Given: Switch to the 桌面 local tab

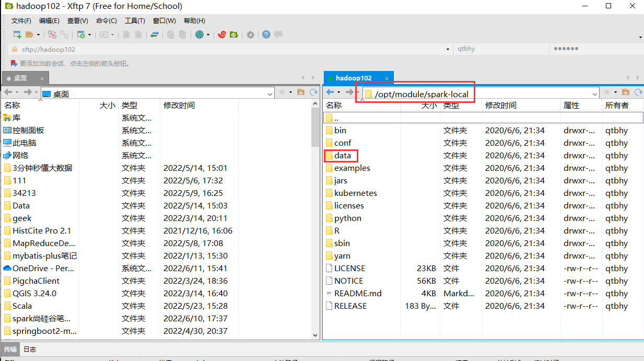Looking at the screenshot, I should 25,78.
